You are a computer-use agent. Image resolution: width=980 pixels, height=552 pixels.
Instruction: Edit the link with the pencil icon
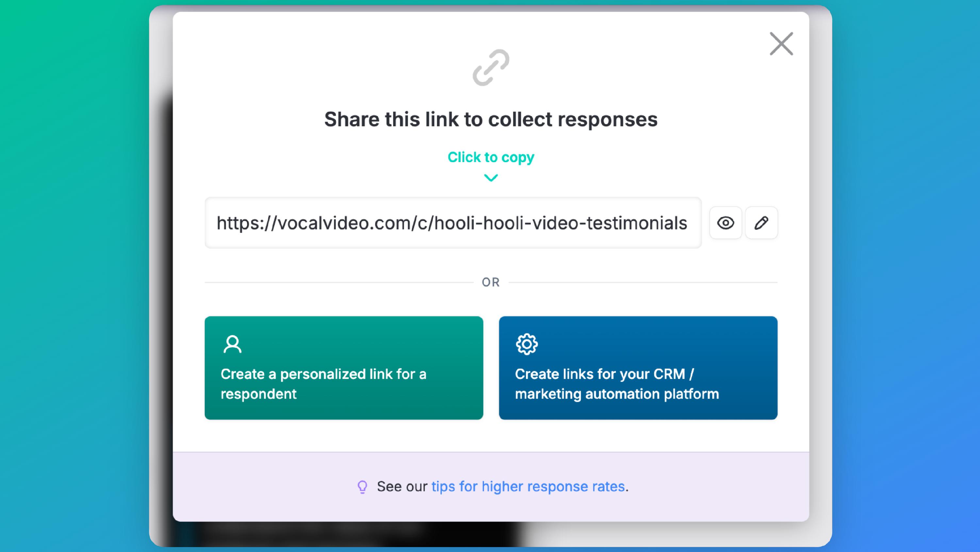tap(761, 223)
